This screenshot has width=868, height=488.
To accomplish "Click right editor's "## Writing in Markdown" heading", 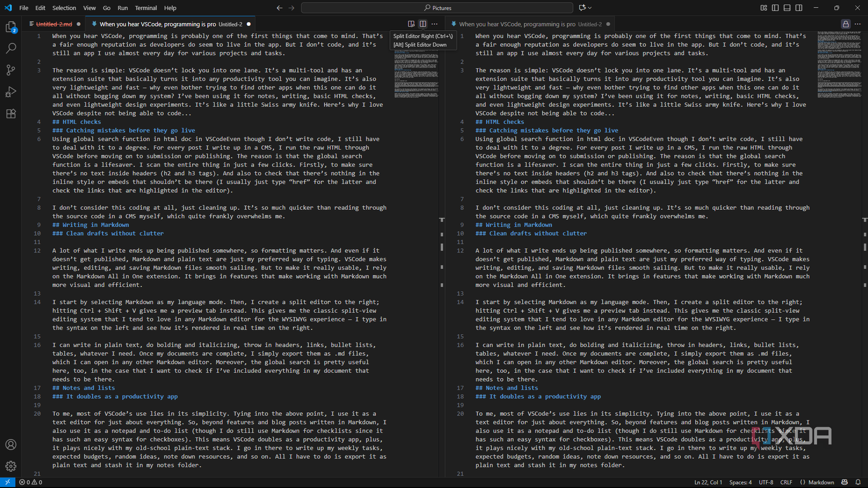I will 514,225.
